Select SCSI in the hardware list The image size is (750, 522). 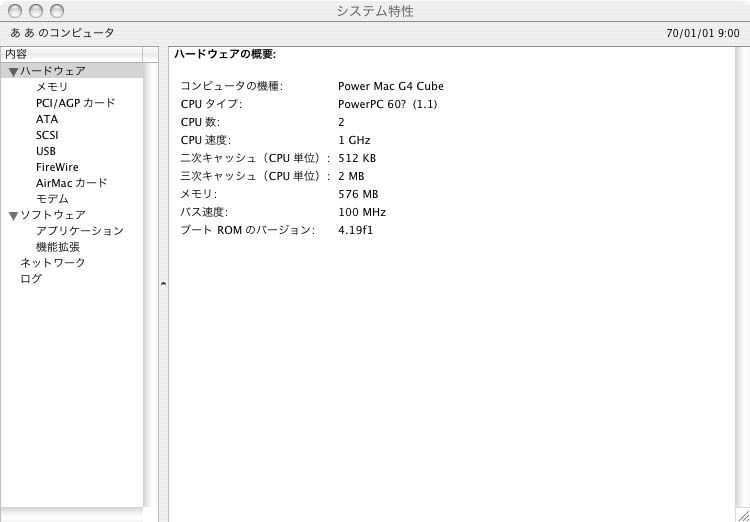coord(47,135)
